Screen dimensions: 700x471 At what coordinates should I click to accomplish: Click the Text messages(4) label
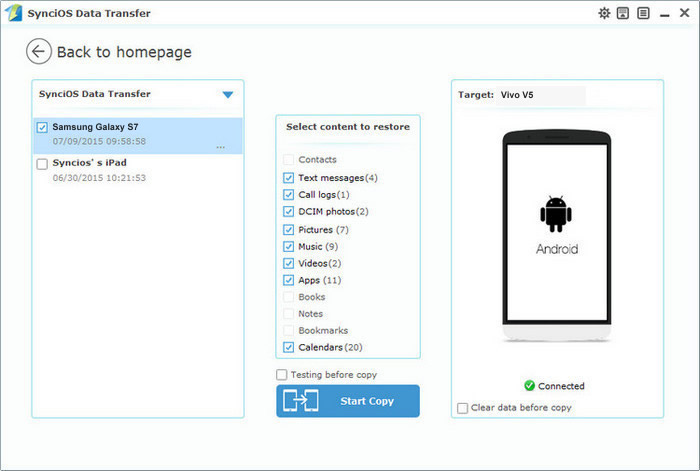pyautogui.click(x=338, y=178)
